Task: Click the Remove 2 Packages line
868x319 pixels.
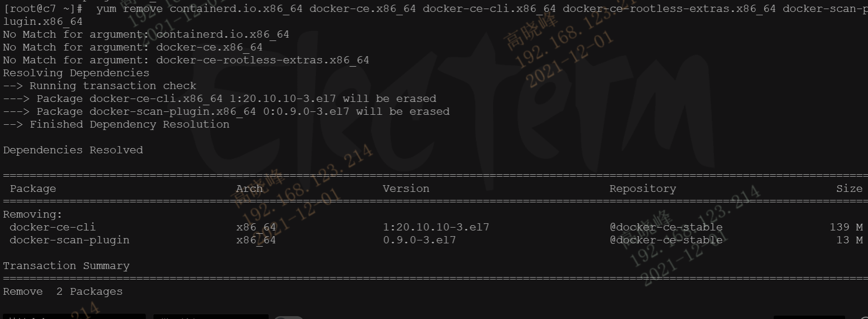Action: click(63, 291)
